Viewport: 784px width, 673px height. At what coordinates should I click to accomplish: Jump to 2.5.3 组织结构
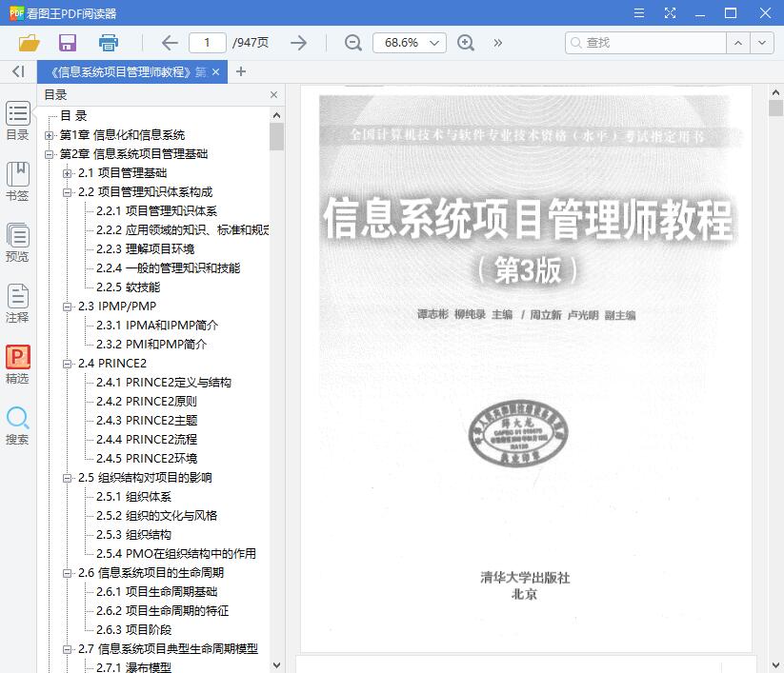[x=133, y=535]
